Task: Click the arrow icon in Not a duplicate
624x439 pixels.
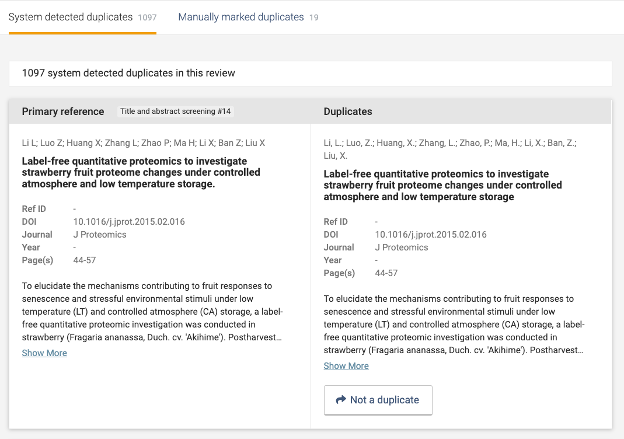Action: point(340,400)
